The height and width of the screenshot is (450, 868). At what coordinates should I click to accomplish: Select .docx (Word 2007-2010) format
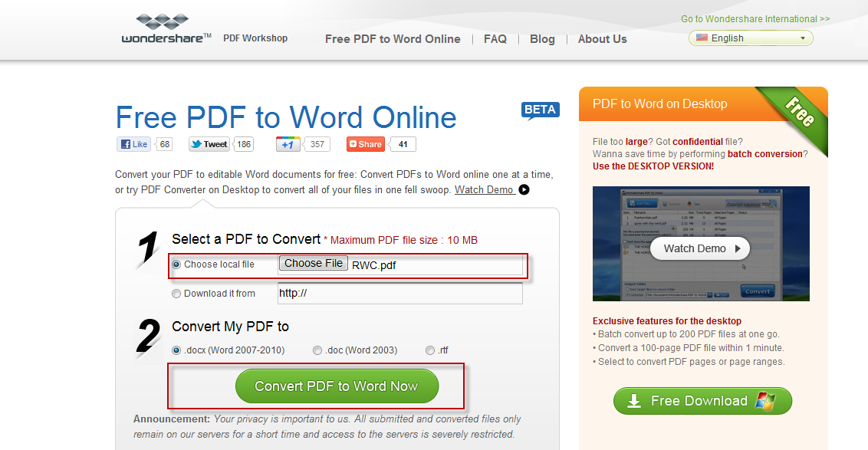coord(176,350)
